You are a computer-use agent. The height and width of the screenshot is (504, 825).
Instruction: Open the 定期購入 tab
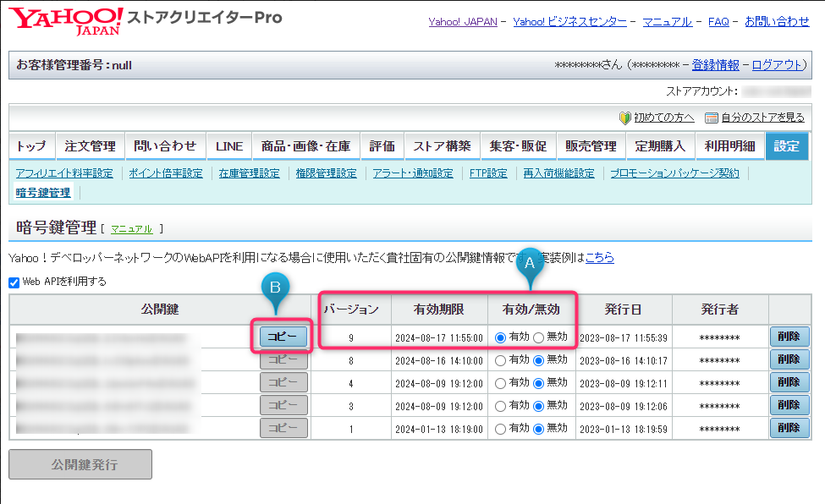(660, 146)
